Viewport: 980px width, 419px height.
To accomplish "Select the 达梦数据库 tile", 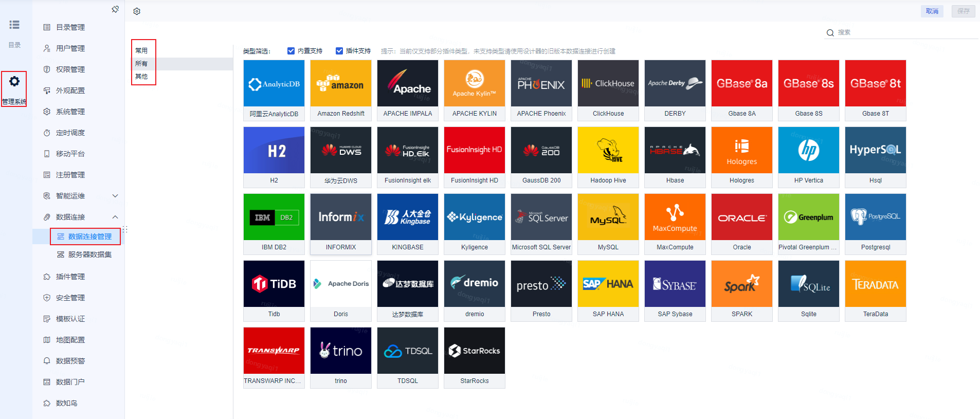I will click(x=408, y=291).
